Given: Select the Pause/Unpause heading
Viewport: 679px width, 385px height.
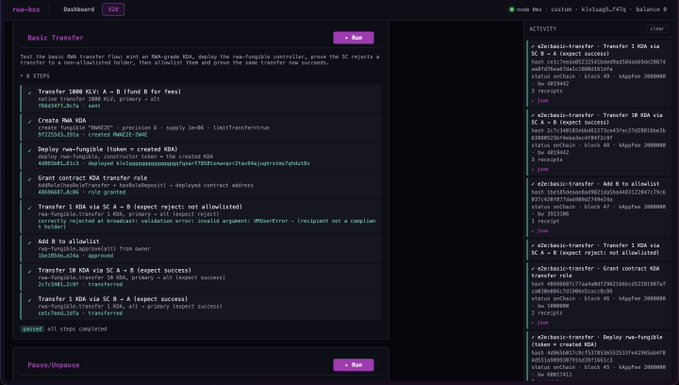Looking at the screenshot, I should (x=53, y=365).
